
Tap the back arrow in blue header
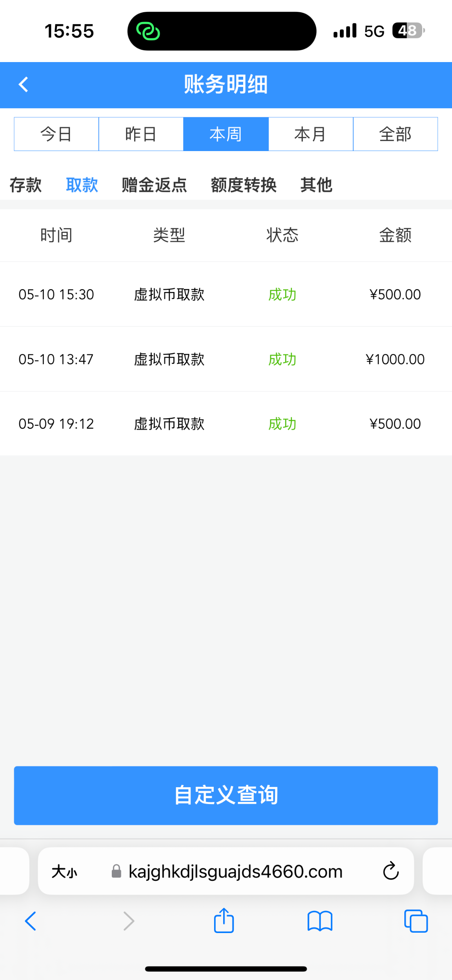pos(24,85)
